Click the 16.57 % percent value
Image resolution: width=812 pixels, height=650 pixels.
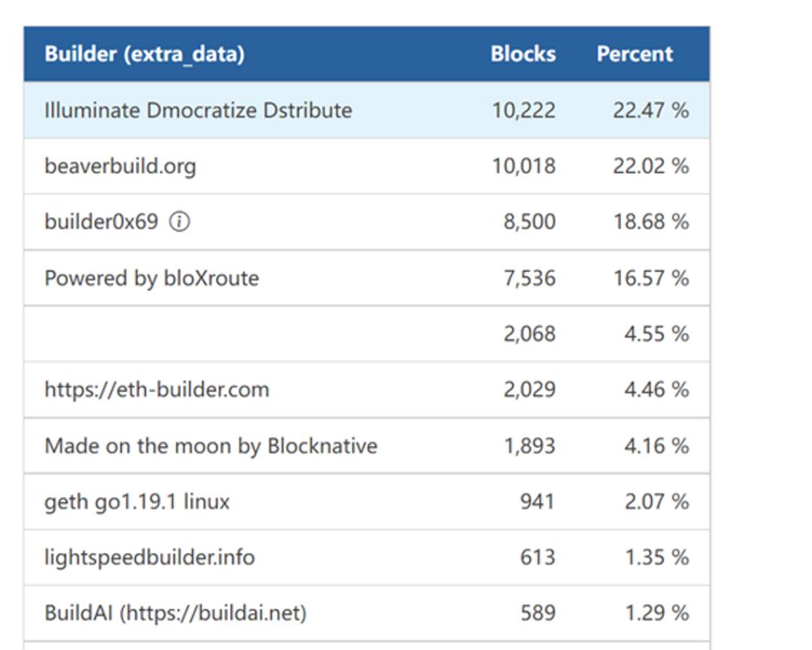point(650,278)
